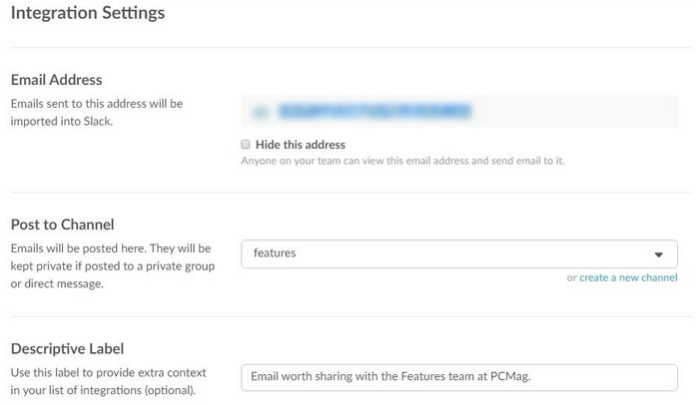Place cursor after "PCMag." in label field
The width and height of the screenshot is (697, 405).
tap(533, 377)
